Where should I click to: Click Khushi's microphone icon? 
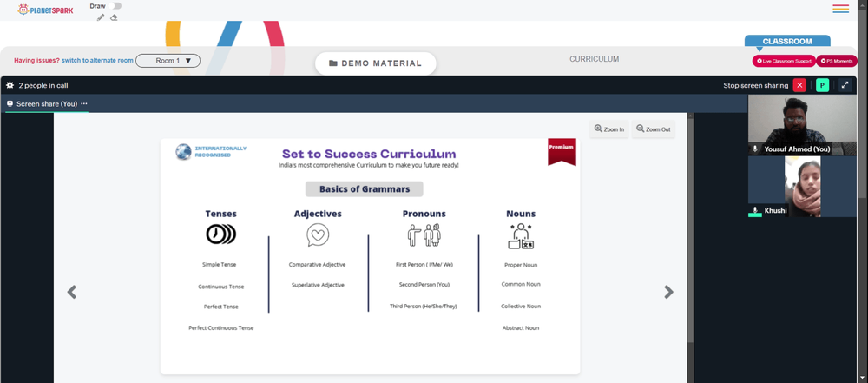755,211
